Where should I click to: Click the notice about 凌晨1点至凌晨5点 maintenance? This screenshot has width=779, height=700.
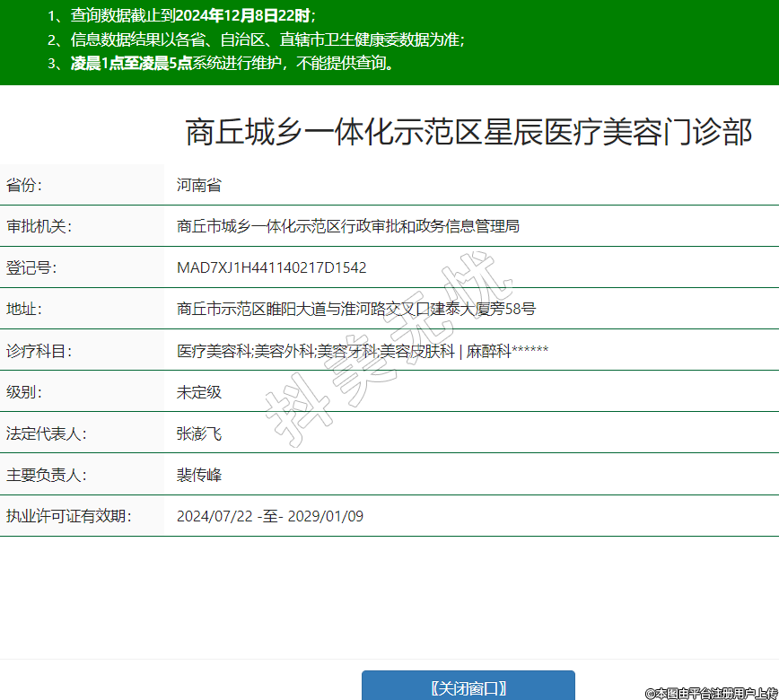point(232,63)
